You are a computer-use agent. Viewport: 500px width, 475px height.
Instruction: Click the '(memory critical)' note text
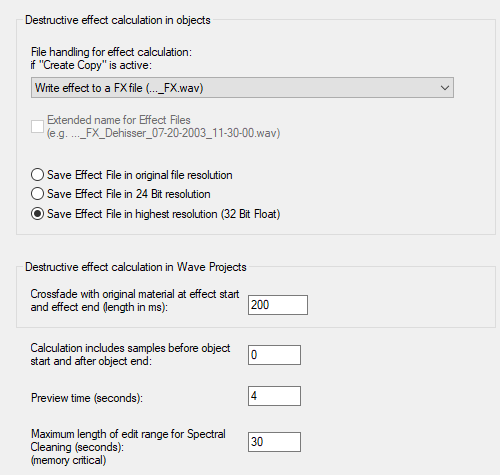coord(69,460)
